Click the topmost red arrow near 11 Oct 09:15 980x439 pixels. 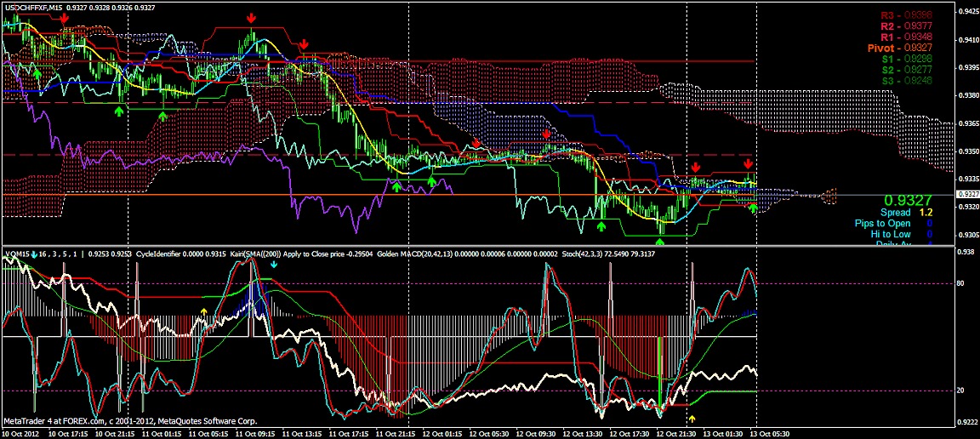(x=251, y=17)
